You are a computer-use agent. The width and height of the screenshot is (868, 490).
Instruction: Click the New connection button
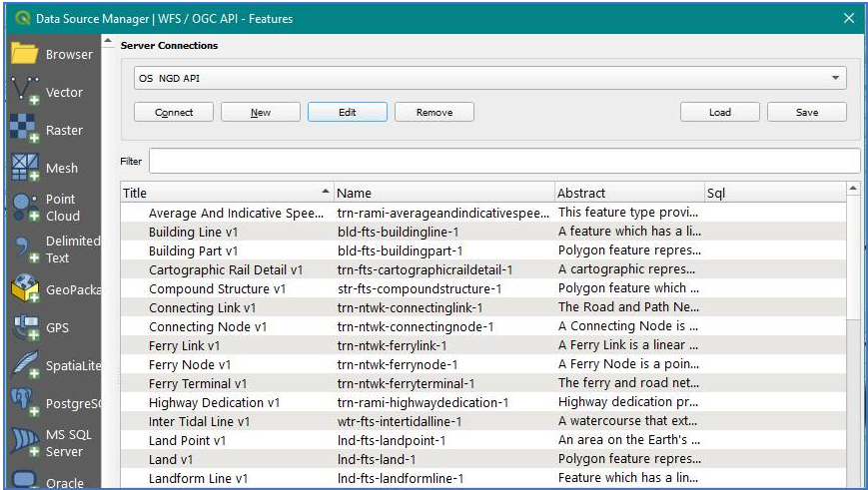(x=260, y=112)
